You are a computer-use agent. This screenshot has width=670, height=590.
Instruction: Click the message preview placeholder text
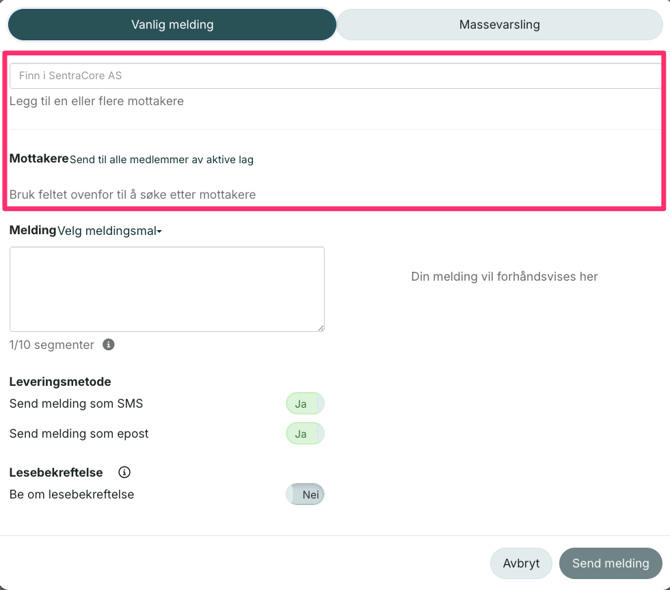point(504,276)
